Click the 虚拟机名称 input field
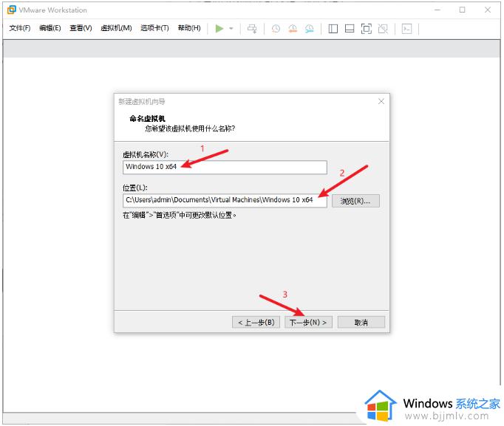 225,168
